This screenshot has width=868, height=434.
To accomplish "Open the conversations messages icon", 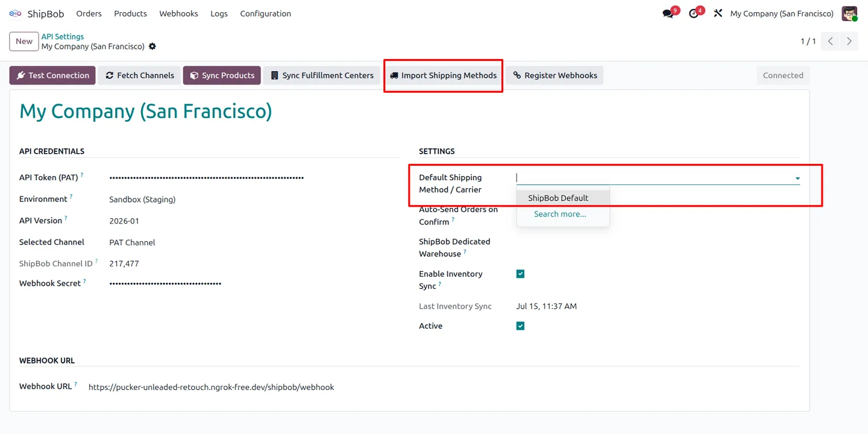I will (668, 13).
